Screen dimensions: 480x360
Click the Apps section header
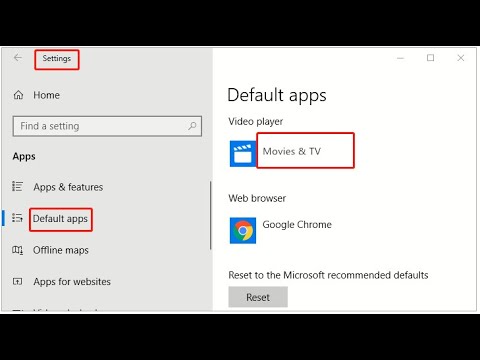(x=24, y=156)
